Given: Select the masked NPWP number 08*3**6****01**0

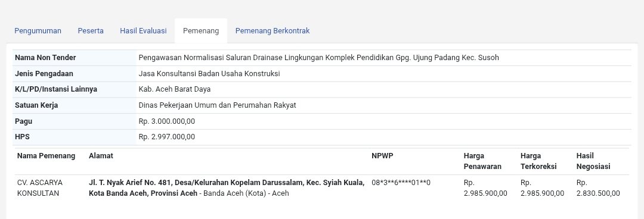Looking at the screenshot, I should (401, 183).
